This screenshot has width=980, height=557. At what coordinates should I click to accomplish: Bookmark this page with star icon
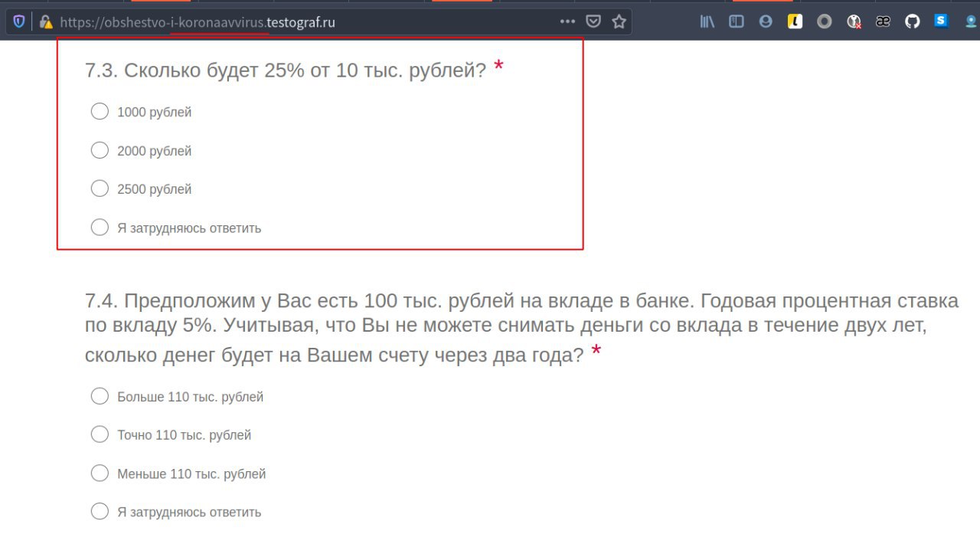[619, 21]
